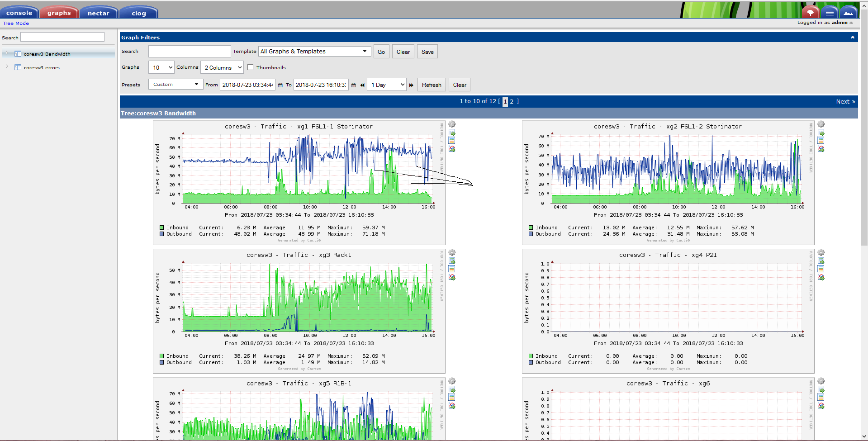Click the Go button
The image size is (868, 441).
point(381,52)
